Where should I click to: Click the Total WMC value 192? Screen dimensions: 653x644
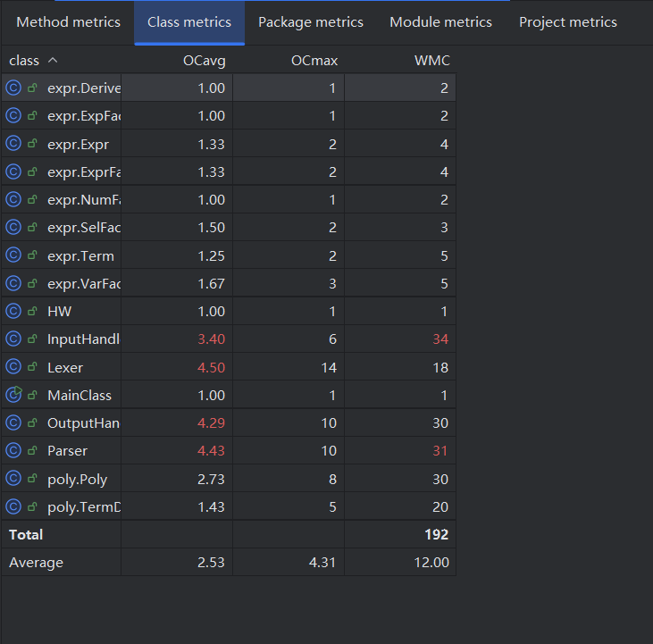pyautogui.click(x=437, y=534)
